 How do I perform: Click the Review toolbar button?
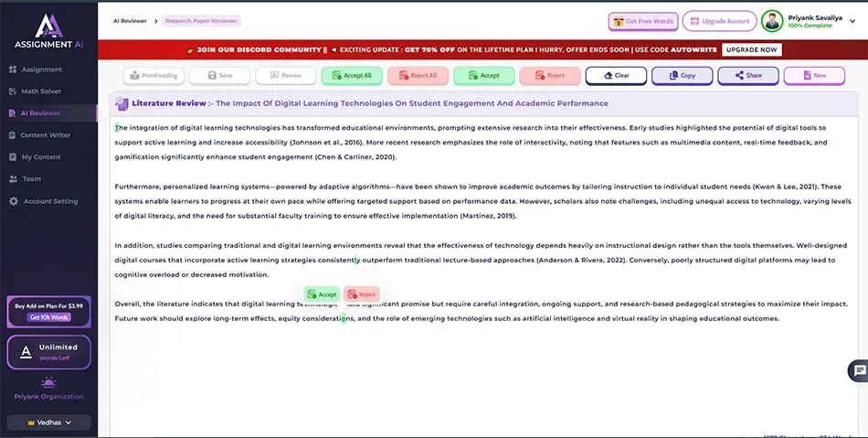(x=286, y=75)
